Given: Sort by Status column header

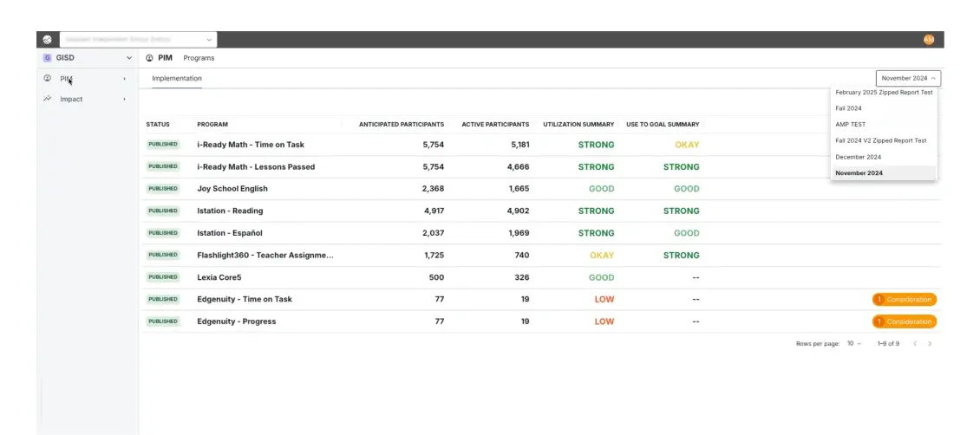Looking at the screenshot, I should coord(158,124).
